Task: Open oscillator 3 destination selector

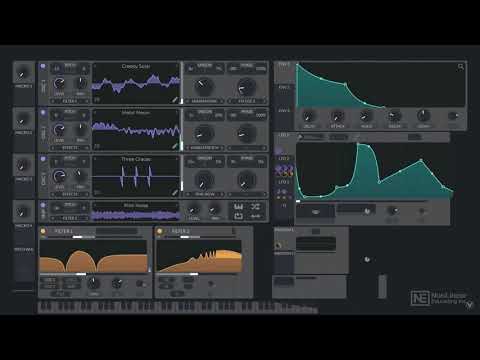Action: pyautogui.click(x=70, y=194)
